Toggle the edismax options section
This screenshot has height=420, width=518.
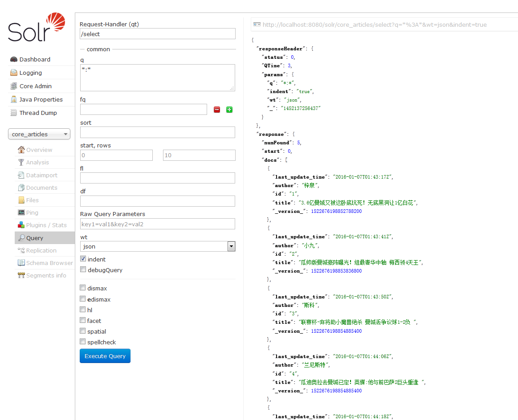(83, 299)
